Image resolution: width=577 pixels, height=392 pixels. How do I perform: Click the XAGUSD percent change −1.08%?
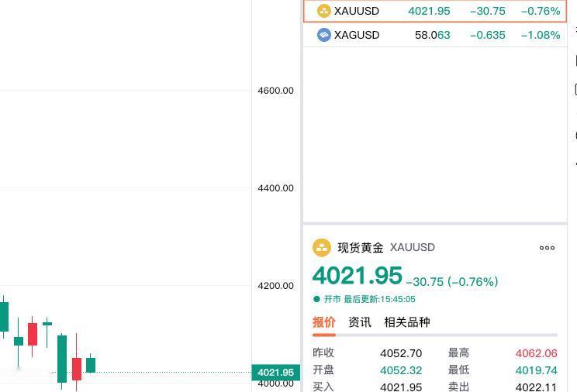(x=541, y=35)
